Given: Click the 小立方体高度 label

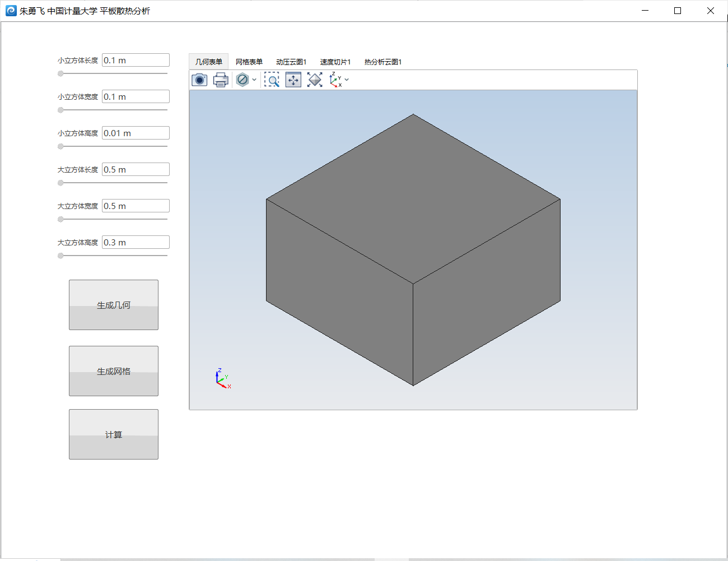Looking at the screenshot, I should point(78,133).
